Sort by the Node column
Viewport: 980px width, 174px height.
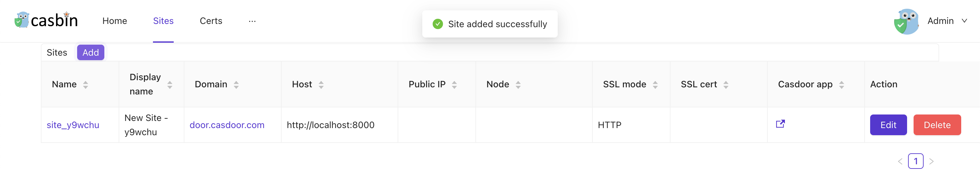[518, 85]
